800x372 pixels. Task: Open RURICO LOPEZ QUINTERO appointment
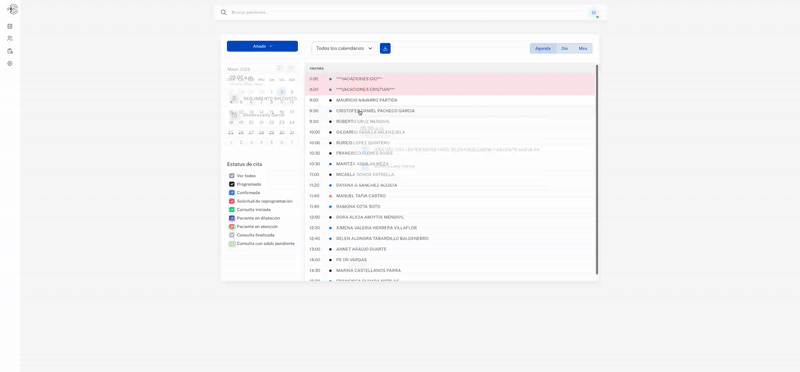click(450, 143)
